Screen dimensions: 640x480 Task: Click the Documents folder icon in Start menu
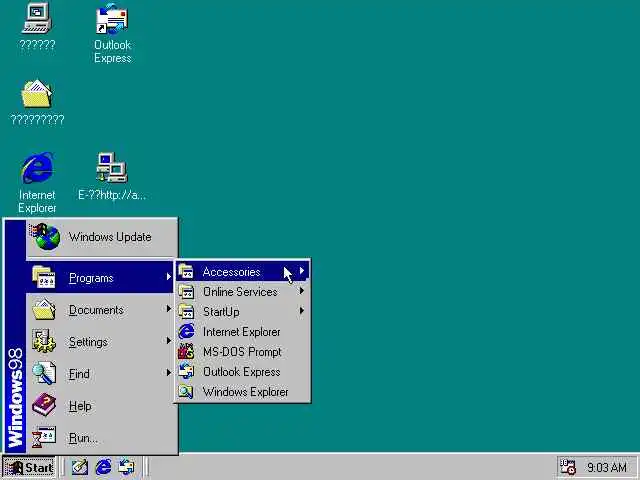44,309
